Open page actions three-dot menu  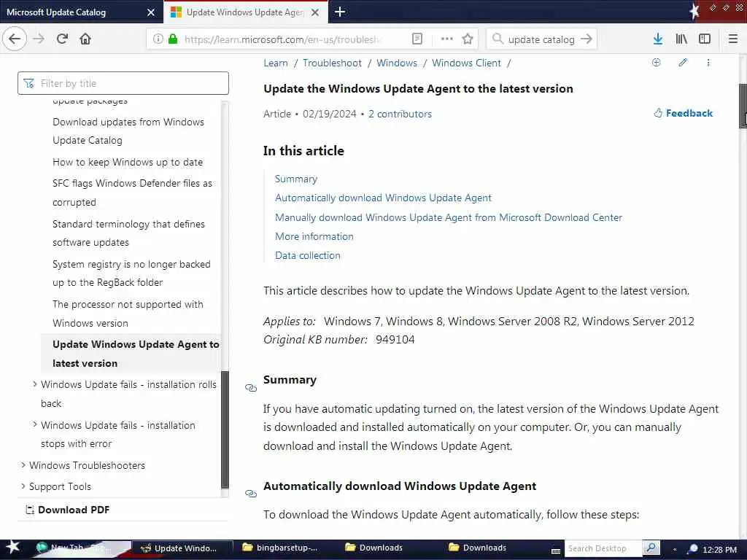click(447, 39)
